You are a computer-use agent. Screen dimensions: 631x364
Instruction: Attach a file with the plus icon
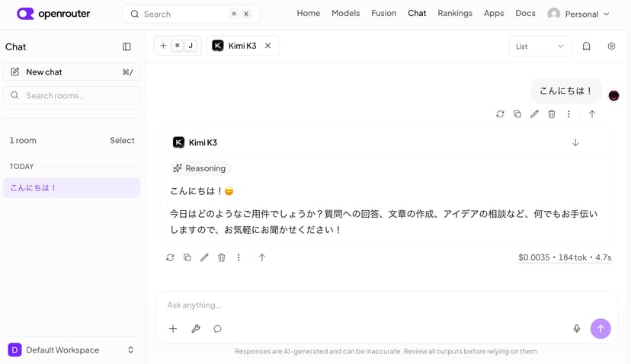point(173,329)
